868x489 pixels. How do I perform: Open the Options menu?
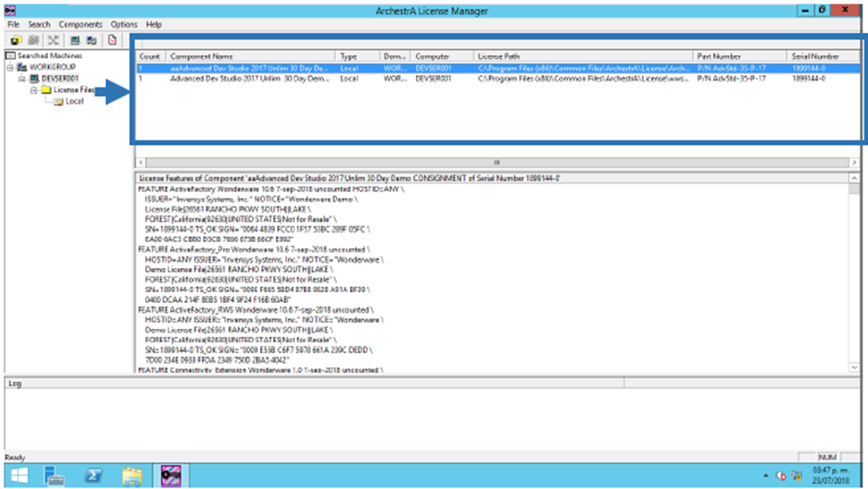coord(124,24)
